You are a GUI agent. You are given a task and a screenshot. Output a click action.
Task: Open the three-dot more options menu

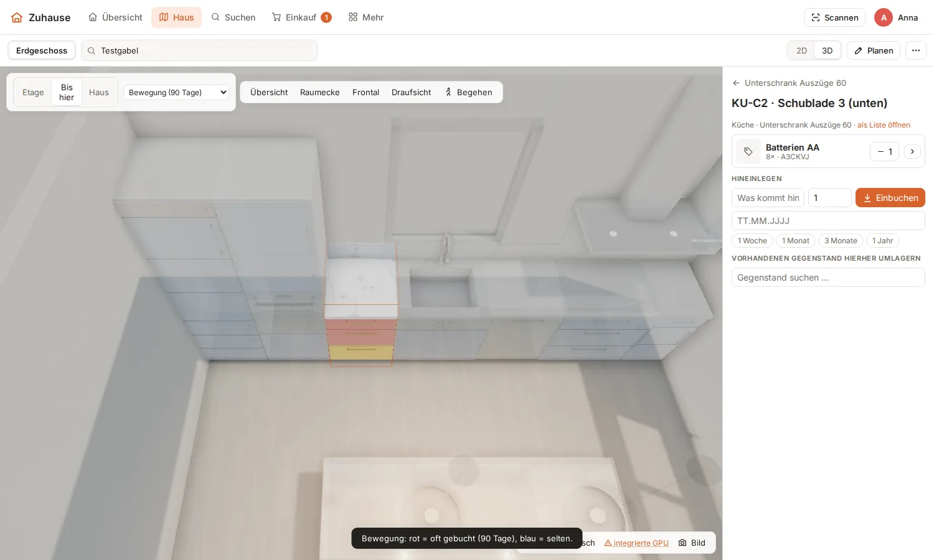[x=916, y=50]
